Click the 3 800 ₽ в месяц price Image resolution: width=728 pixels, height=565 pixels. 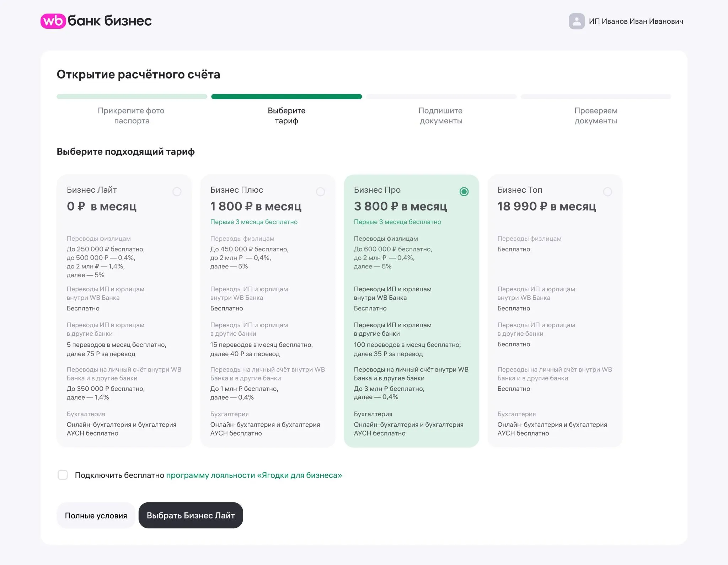[x=401, y=206]
